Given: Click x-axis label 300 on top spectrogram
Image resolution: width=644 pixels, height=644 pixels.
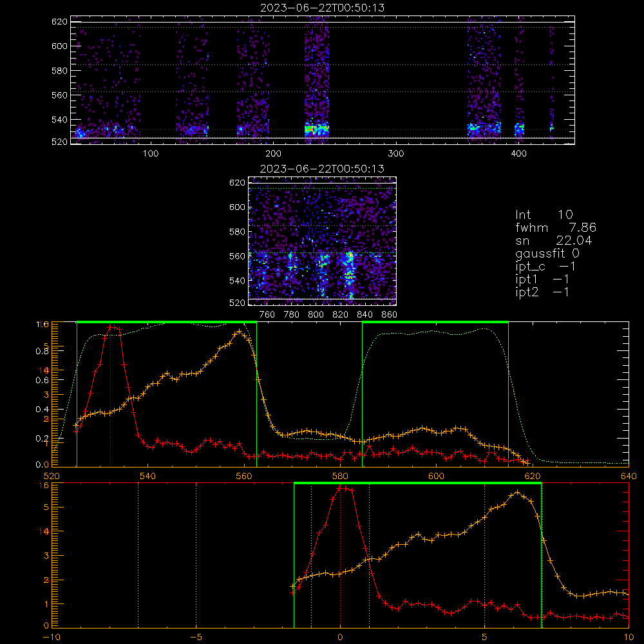Looking at the screenshot, I should pyautogui.click(x=396, y=154).
